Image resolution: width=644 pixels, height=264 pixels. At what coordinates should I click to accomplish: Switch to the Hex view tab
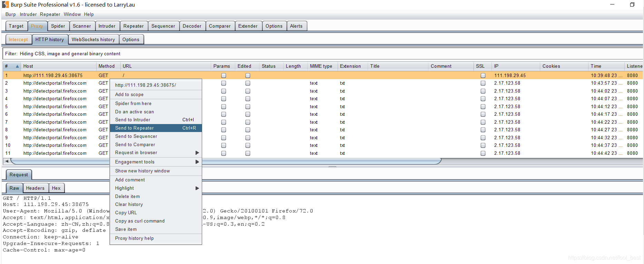(56, 188)
